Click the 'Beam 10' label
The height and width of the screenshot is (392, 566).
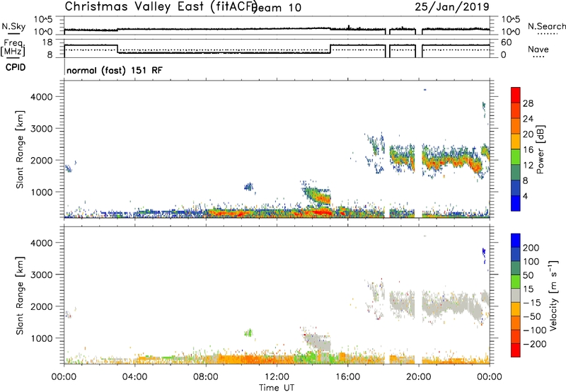[277, 8]
